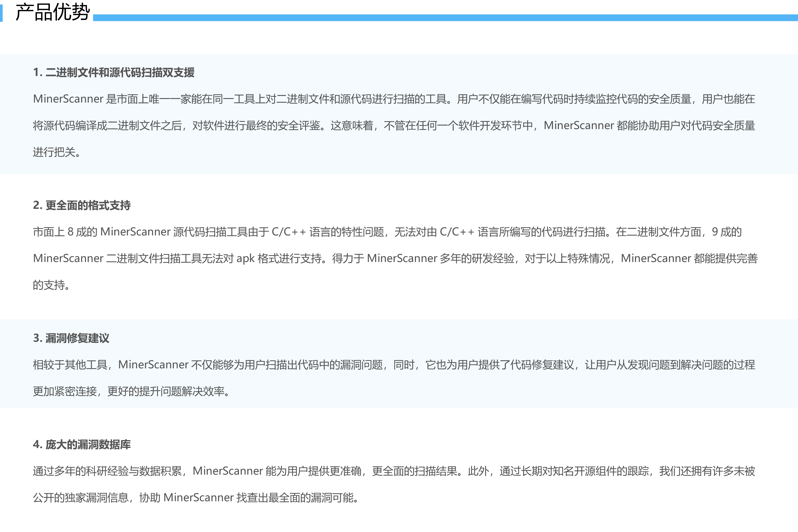
Task: Click the first C/C++ text in section 2
Action: click(x=289, y=232)
